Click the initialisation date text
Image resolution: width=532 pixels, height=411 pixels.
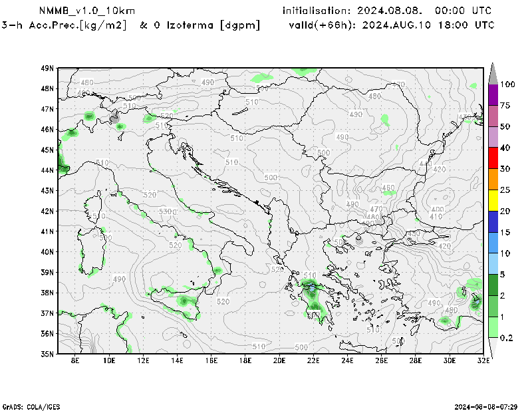(387, 11)
